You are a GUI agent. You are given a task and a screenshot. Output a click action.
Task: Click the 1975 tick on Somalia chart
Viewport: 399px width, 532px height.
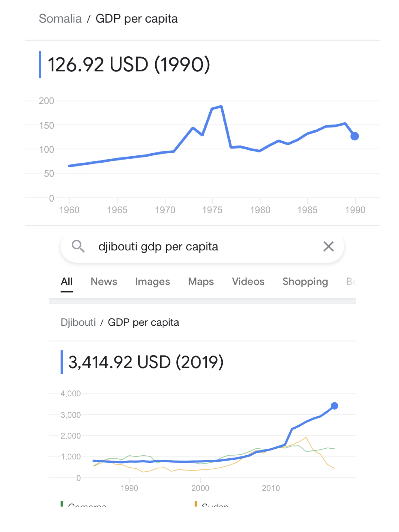tap(212, 210)
